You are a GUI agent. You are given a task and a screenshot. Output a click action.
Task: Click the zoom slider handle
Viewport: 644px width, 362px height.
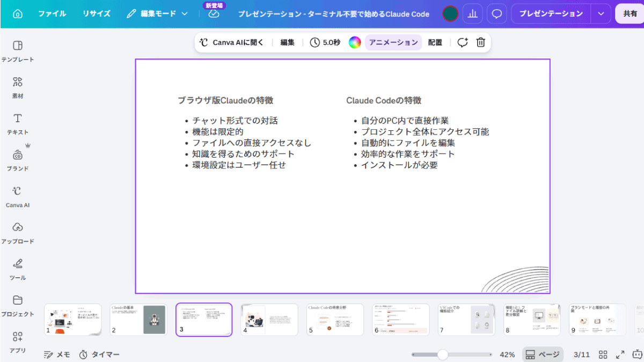point(443,354)
